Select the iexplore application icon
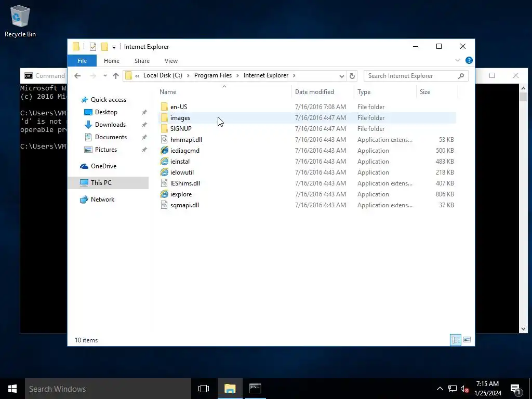Screen dimensions: 532x399 pyautogui.click(x=164, y=194)
